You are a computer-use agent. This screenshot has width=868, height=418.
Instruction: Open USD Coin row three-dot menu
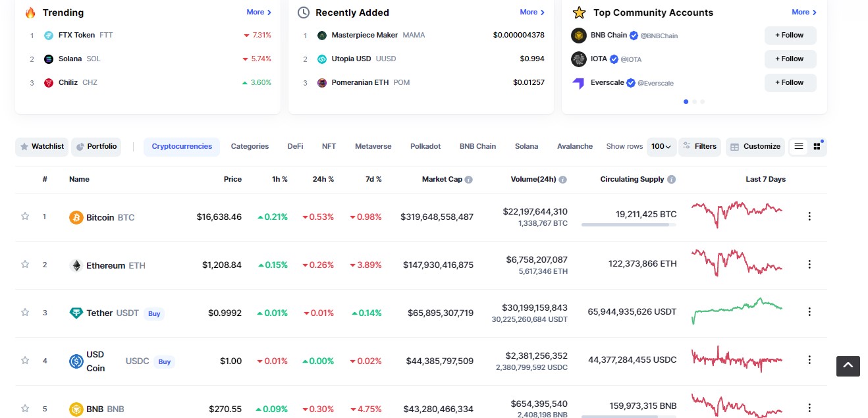pos(809,360)
